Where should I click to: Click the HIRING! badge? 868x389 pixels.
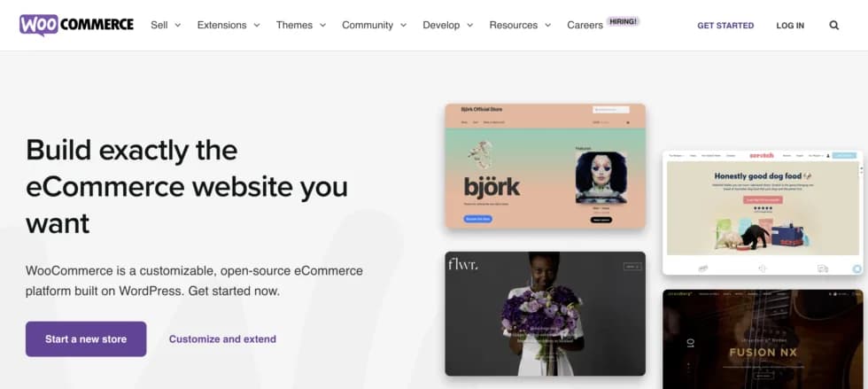coord(624,21)
